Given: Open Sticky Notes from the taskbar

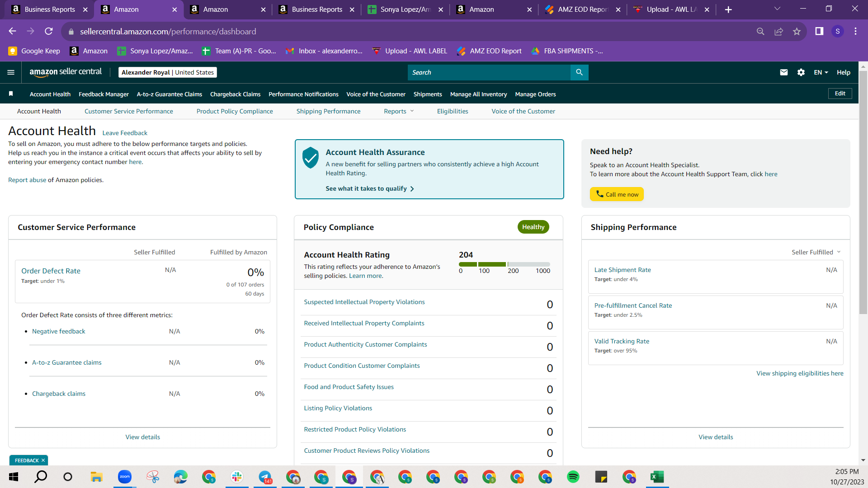Looking at the screenshot, I should click(601, 477).
